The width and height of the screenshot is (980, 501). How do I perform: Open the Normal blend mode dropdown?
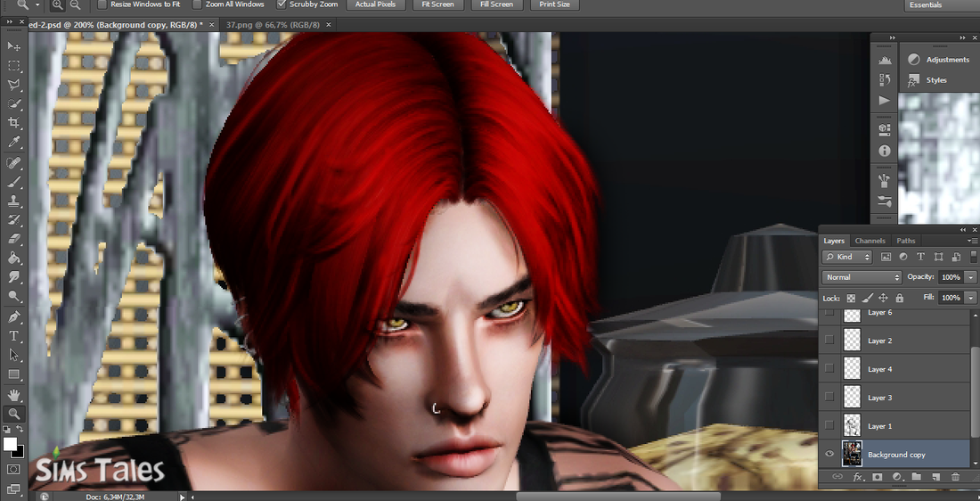point(862,277)
